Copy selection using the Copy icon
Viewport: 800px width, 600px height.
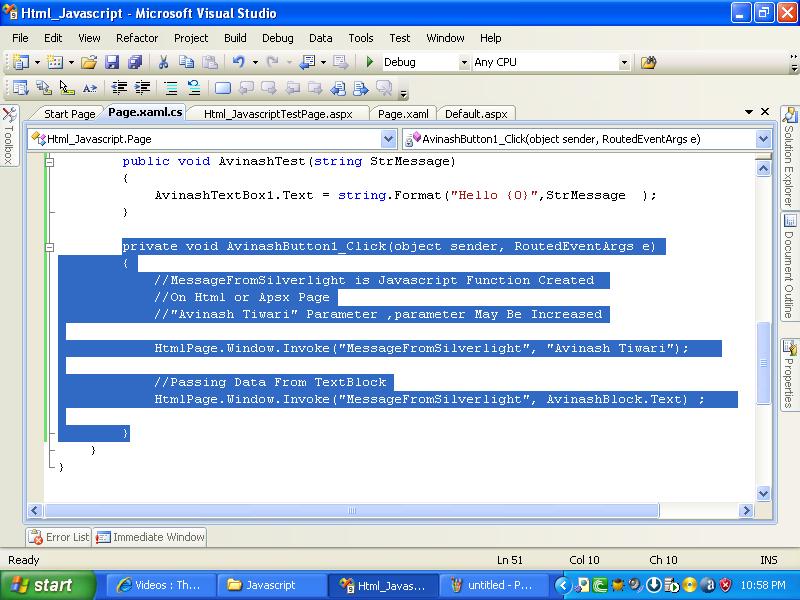point(186,62)
